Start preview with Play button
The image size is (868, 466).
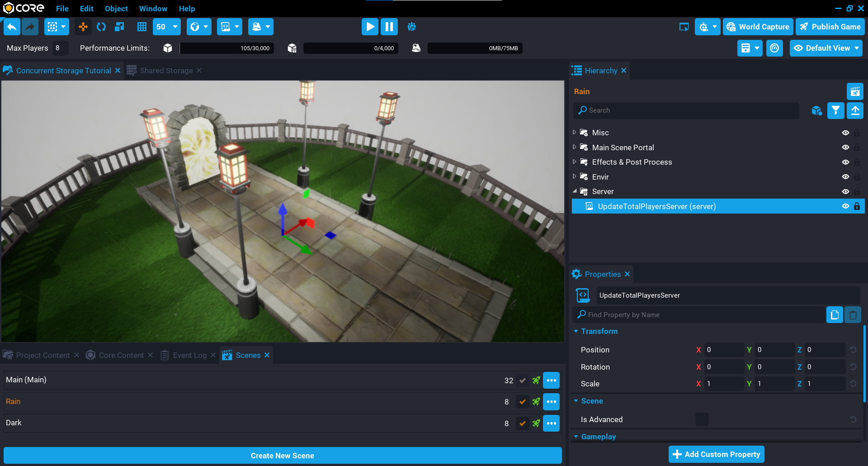click(x=369, y=27)
